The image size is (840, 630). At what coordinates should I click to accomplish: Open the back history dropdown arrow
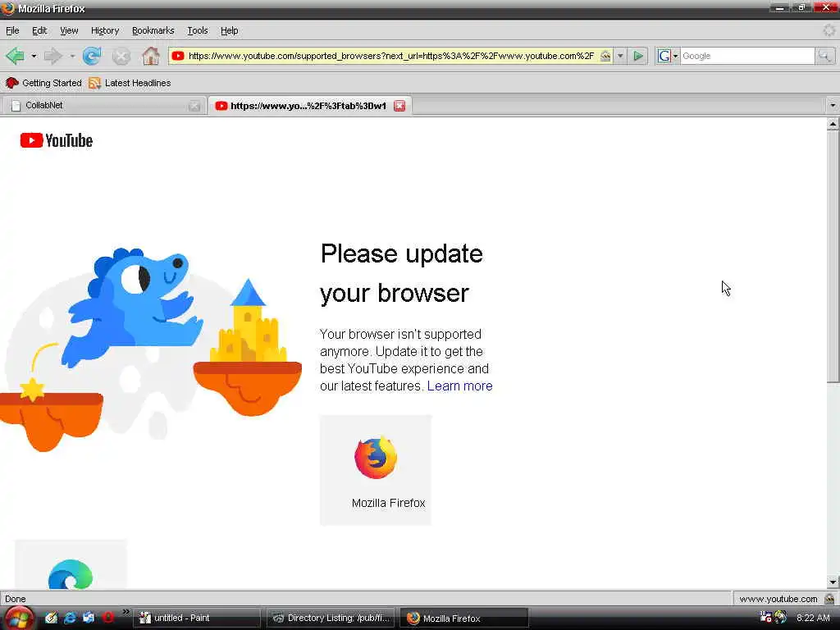pyautogui.click(x=34, y=56)
